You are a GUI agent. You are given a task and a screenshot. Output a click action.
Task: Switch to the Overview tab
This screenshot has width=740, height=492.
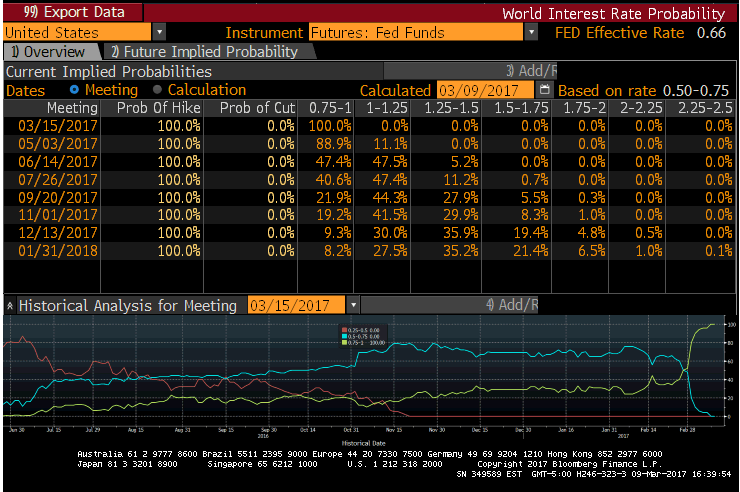[51, 51]
